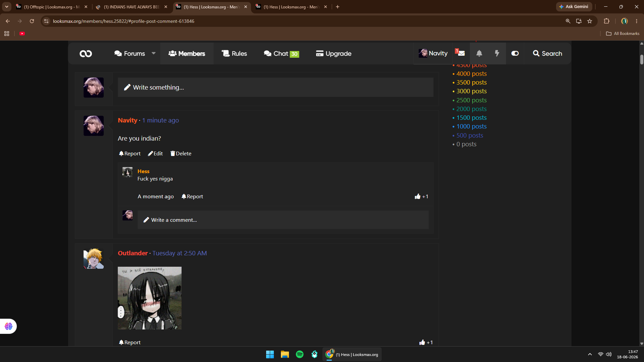Click the 1500 posts rank text
Image resolution: width=644 pixels, height=362 pixels.
coord(472,117)
